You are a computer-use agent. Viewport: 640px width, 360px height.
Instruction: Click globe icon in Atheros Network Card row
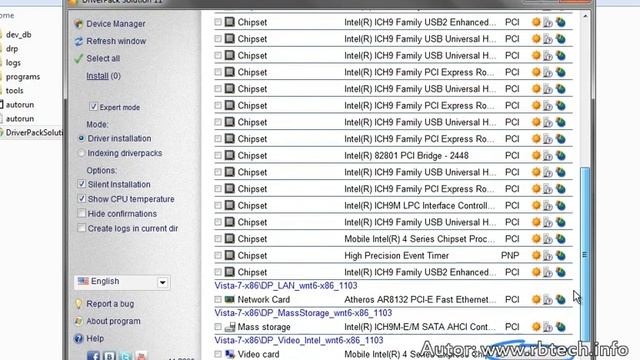561,299
